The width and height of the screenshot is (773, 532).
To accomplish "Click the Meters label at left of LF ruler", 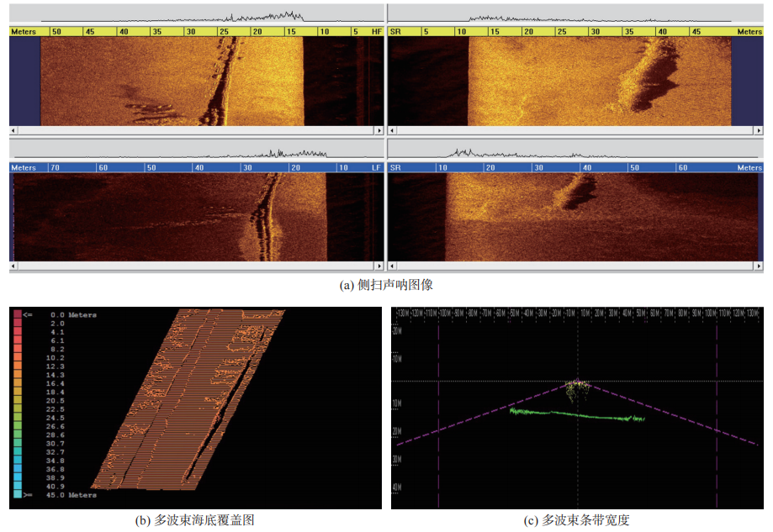I will [24, 167].
